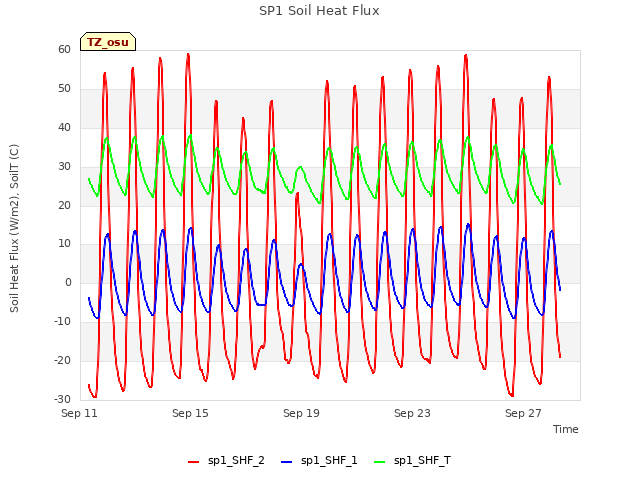Viewport: 640px width, 480px height.
Task: Click the red sp1_SHF_2 legend swatch
Action: [x=193, y=462]
